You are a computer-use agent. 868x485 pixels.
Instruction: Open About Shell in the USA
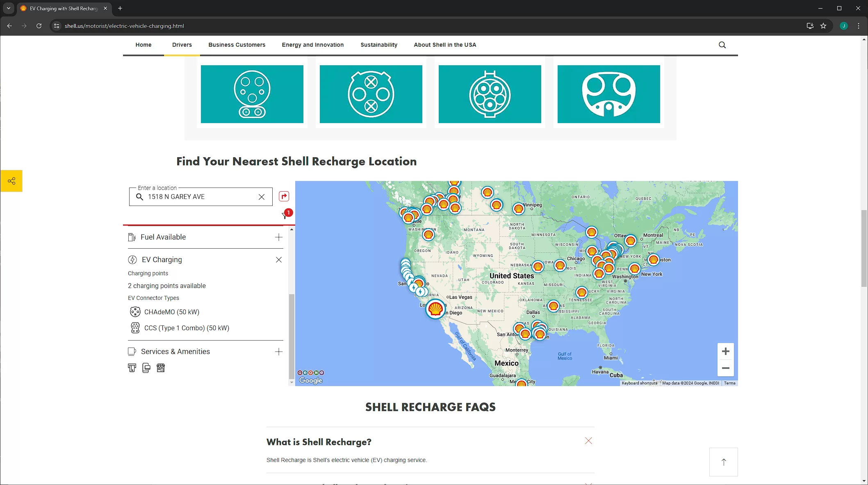point(445,45)
